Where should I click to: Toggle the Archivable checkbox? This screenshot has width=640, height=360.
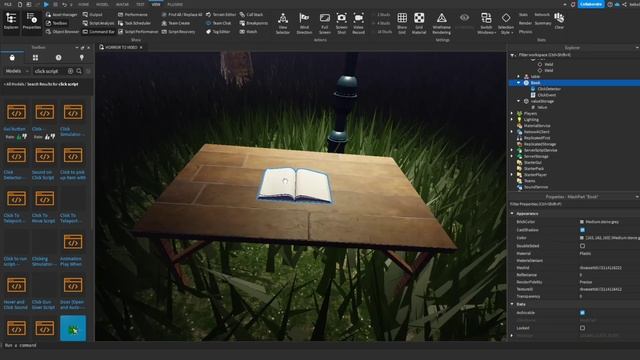(582, 313)
